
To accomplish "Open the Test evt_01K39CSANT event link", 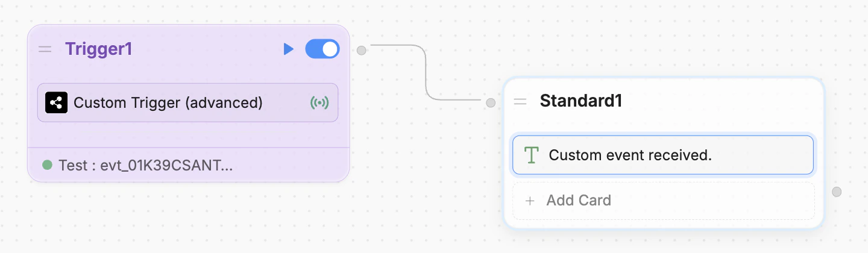I will pos(145,165).
